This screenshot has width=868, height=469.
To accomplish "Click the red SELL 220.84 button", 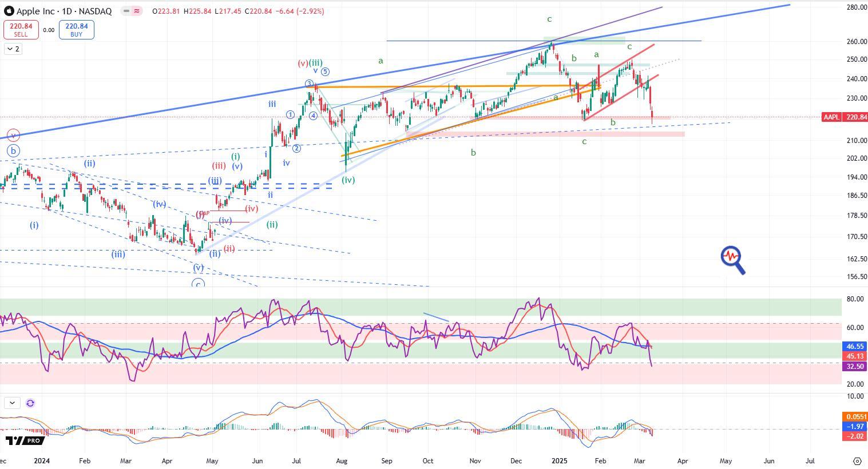I will pos(21,30).
